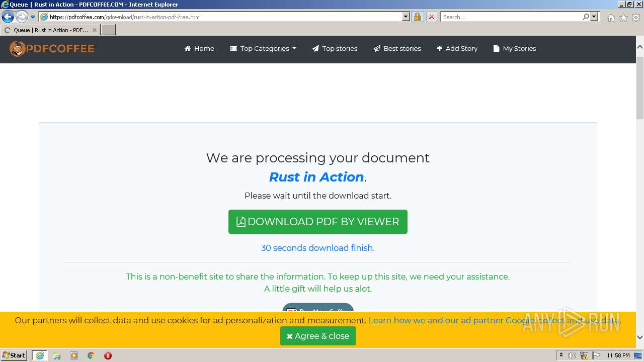644x362 pixels.
Task: Click the network tray icon
Action: tap(584, 355)
